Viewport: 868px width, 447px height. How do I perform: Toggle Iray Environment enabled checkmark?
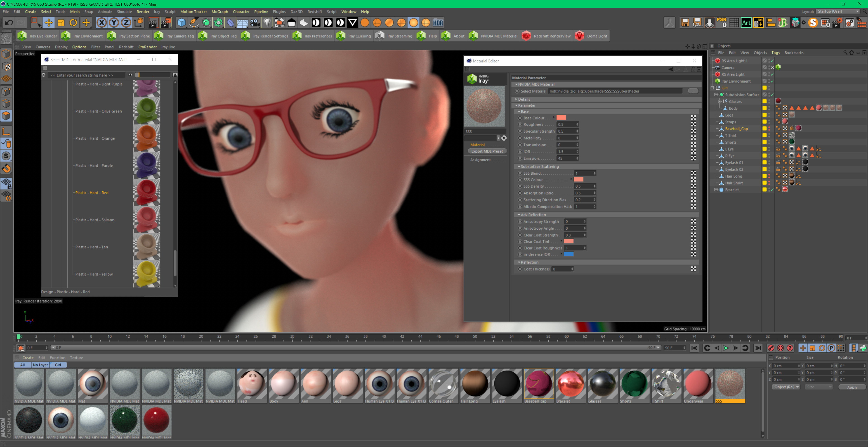point(772,81)
